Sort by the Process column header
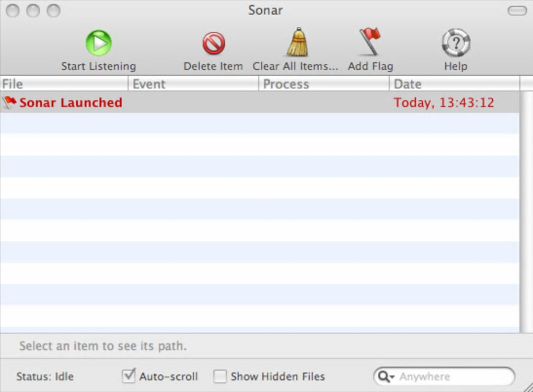 tap(324, 84)
